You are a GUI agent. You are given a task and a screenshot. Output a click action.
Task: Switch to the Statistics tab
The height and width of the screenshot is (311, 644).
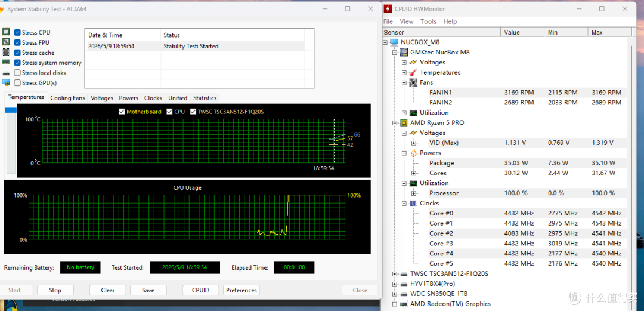point(205,98)
